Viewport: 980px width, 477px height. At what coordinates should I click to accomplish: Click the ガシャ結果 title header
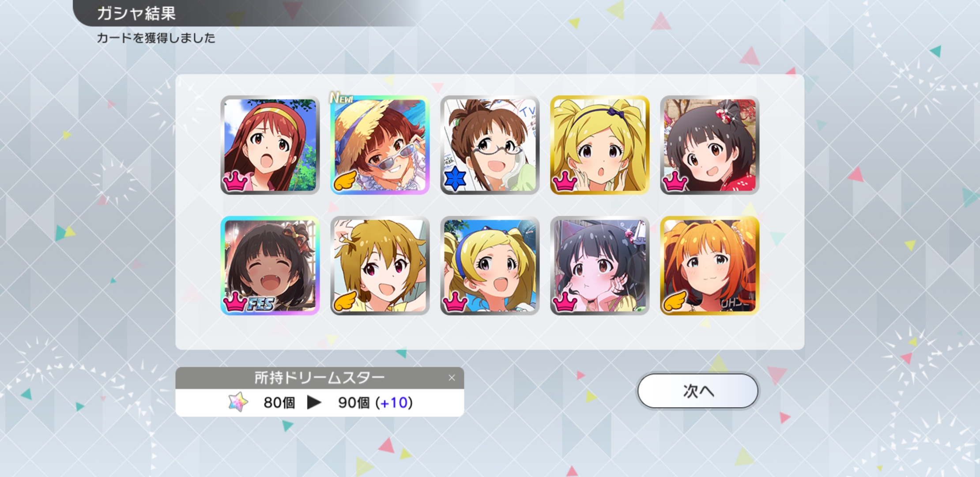point(136,13)
